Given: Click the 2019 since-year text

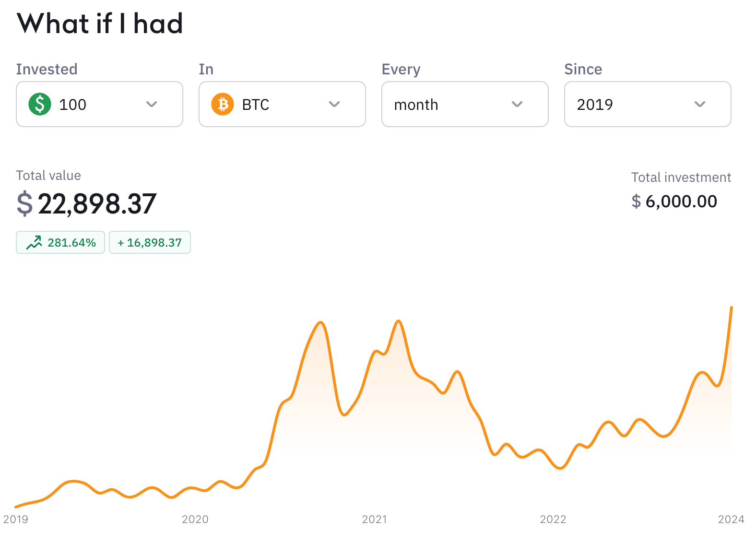Looking at the screenshot, I should (595, 105).
